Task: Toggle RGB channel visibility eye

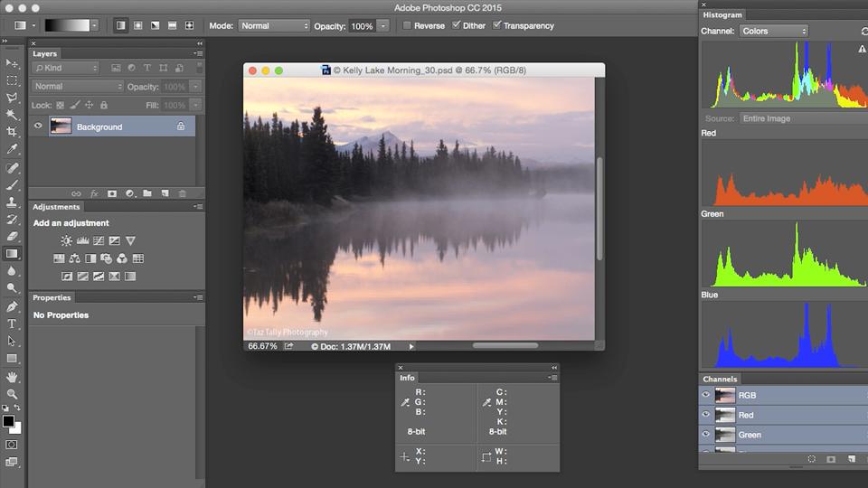Action: (706, 395)
